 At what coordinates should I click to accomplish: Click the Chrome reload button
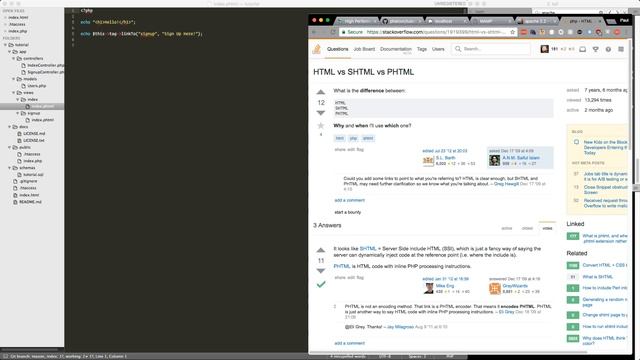click(x=333, y=32)
